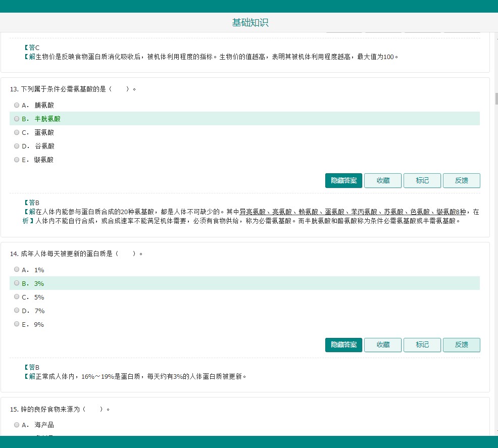Click the explanation starting 在人体内能参与蛋白质合成
Viewport: 498px width, 448px height.
tap(251, 216)
